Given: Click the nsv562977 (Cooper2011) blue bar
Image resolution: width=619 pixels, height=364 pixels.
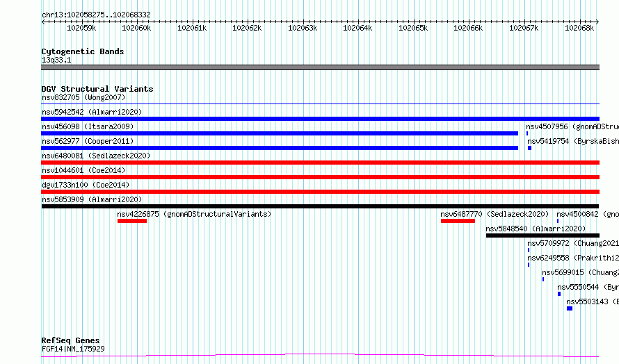Looking at the screenshot, I should tap(280, 148).
